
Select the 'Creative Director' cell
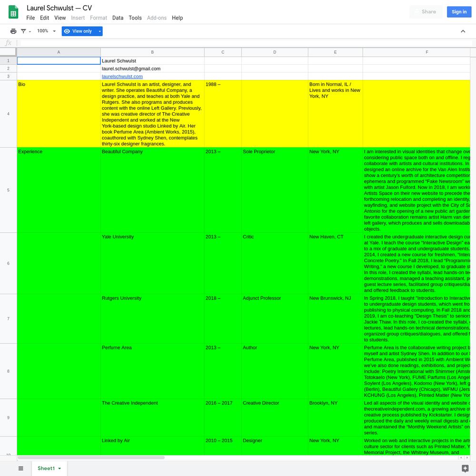(275, 418)
